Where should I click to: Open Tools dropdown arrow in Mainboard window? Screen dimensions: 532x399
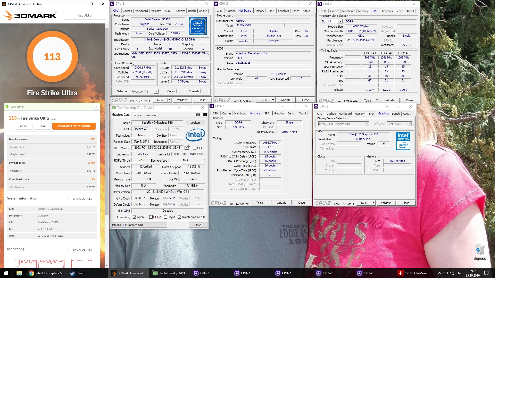pyautogui.click(x=273, y=100)
